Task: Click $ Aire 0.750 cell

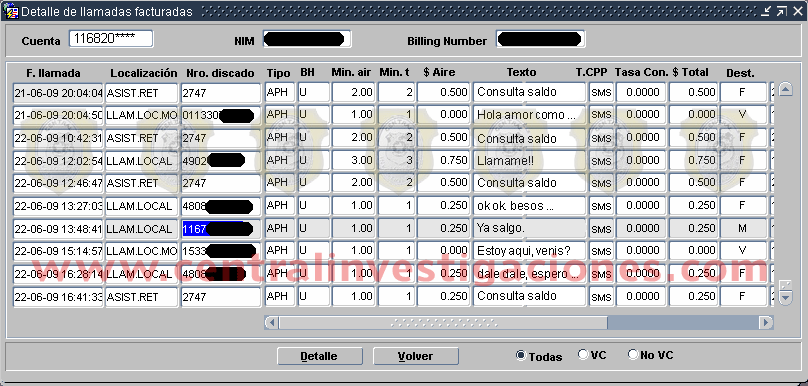Action: point(444,160)
